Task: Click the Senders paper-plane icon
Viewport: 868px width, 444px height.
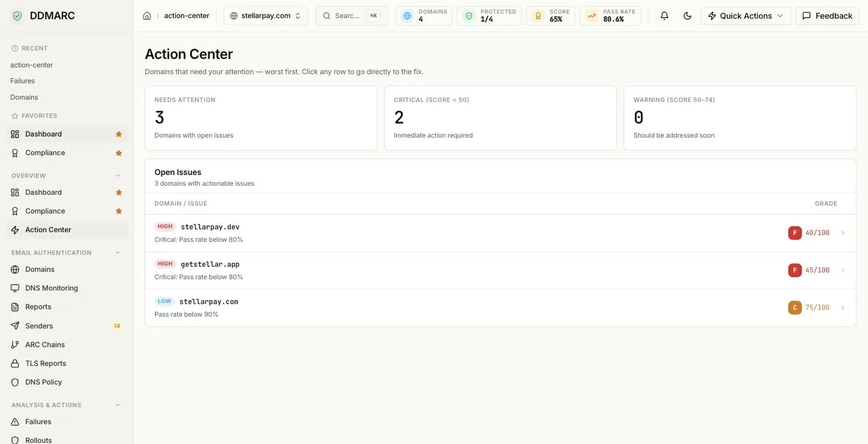Action: 15,326
